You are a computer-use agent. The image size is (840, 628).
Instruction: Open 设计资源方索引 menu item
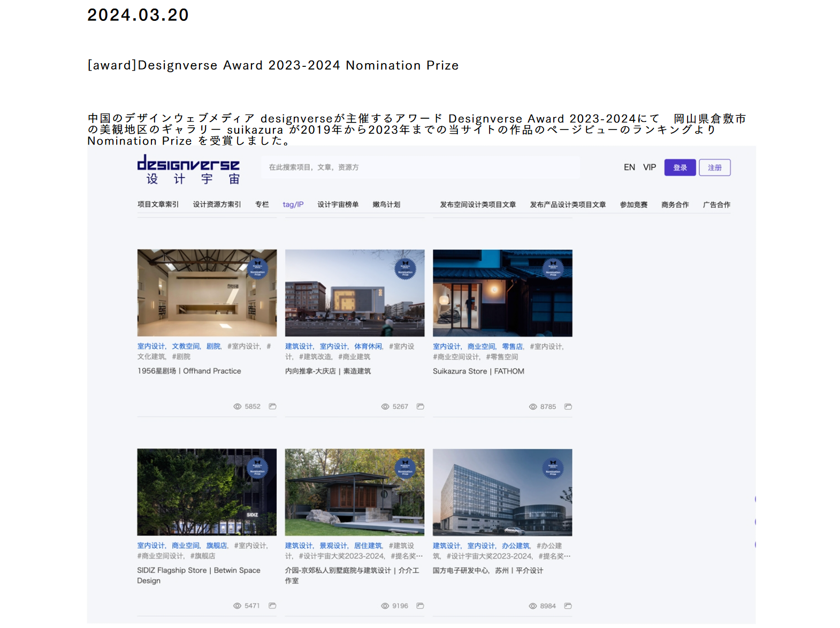pyautogui.click(x=217, y=204)
